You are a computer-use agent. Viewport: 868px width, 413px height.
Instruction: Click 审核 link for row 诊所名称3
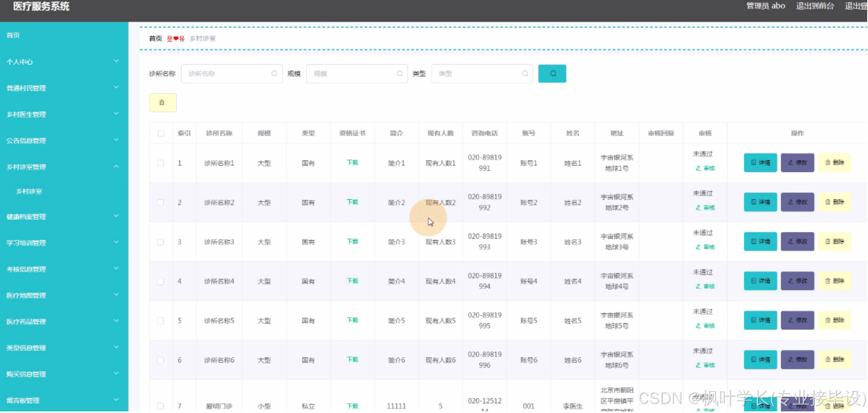tap(705, 247)
